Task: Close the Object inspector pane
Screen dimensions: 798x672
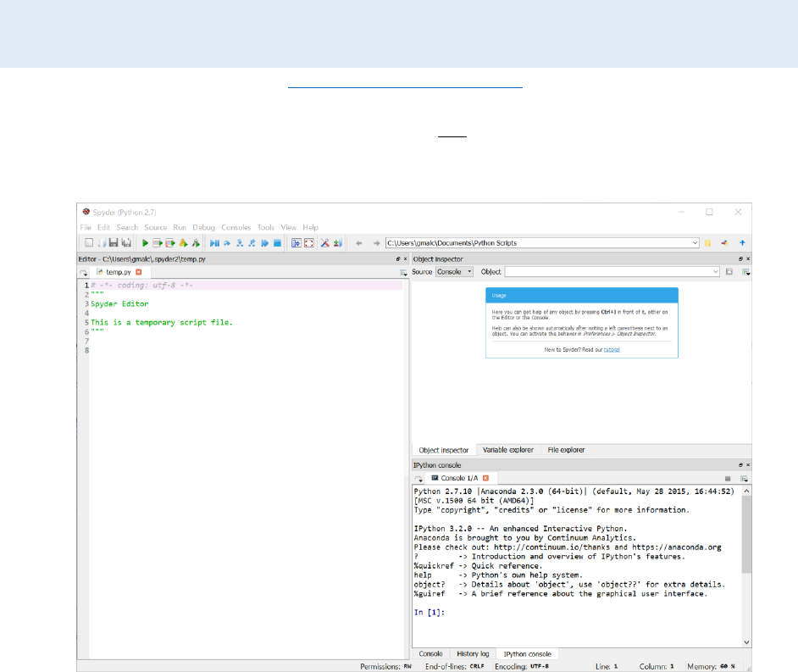Action: (x=748, y=259)
